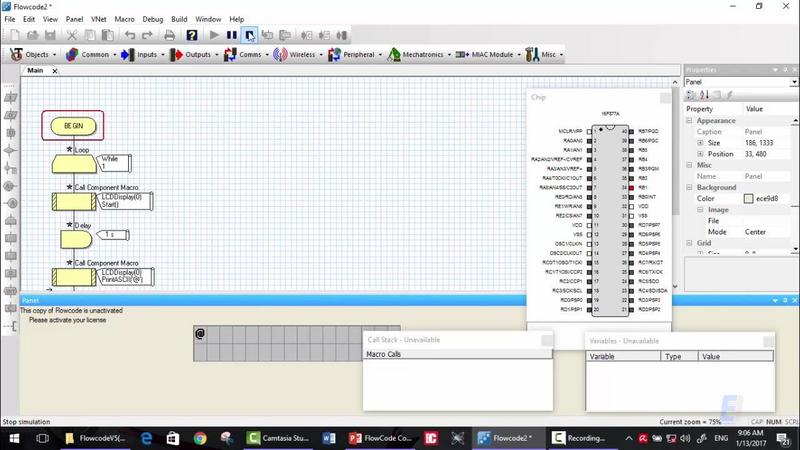This screenshot has height=450, width=800.
Task: Click the Comms component icon
Action: pos(230,54)
